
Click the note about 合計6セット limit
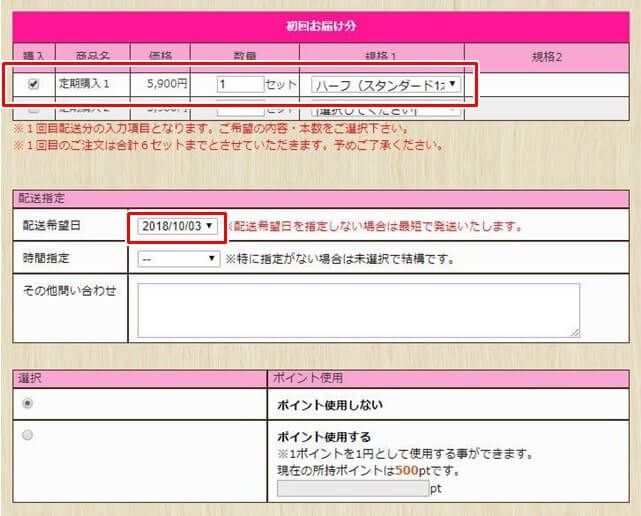point(228,145)
